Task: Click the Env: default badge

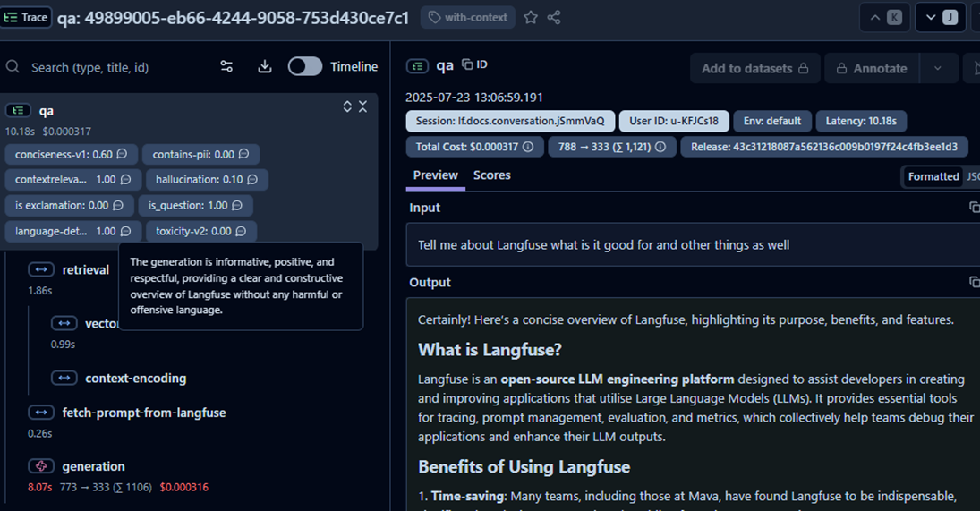Action: (771, 121)
